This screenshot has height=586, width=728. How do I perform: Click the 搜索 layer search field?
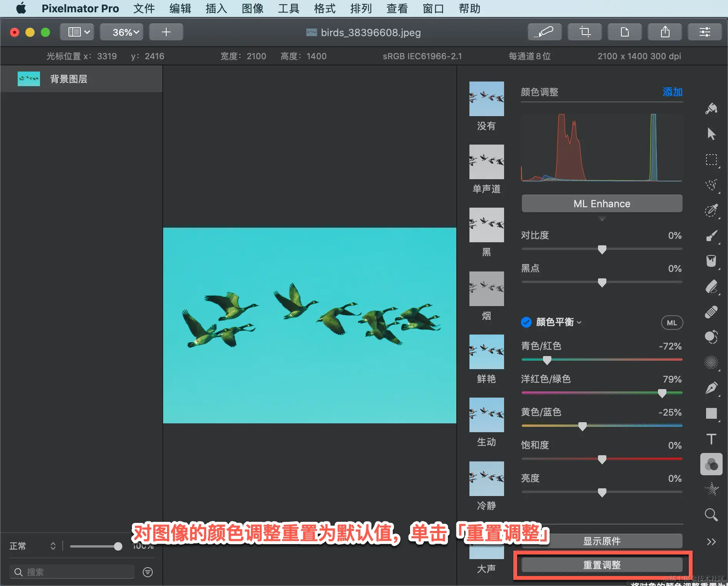(72, 572)
